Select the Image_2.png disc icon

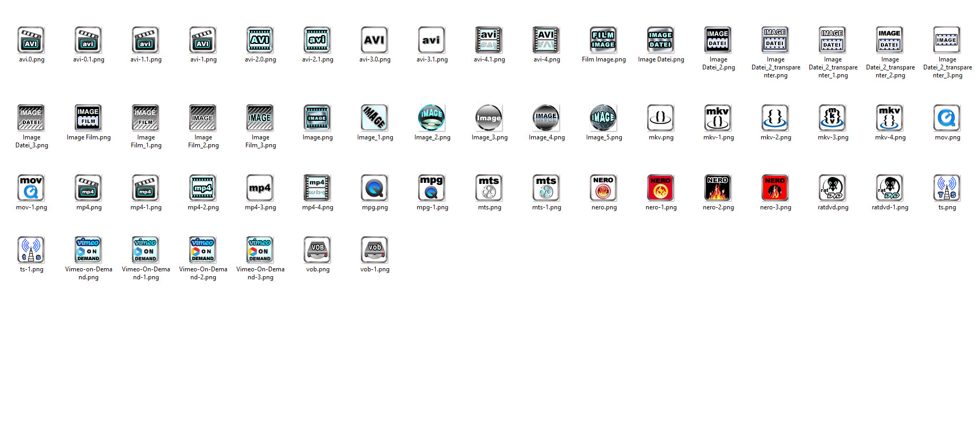tap(432, 118)
